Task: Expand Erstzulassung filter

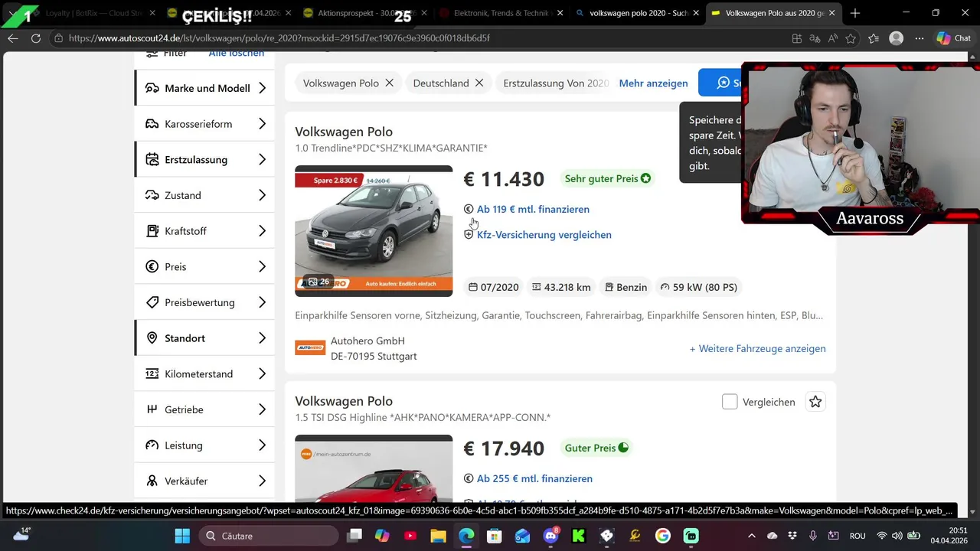Action: (x=204, y=159)
